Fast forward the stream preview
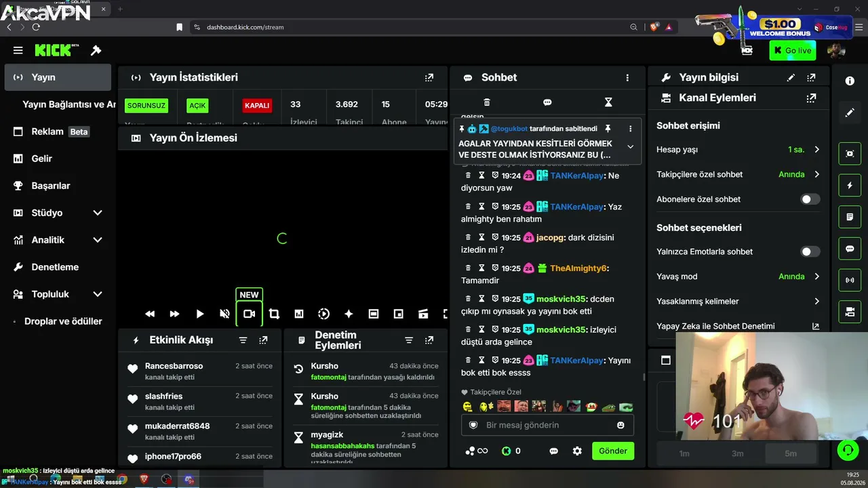Screen dimensions: 868x488 click(x=174, y=314)
